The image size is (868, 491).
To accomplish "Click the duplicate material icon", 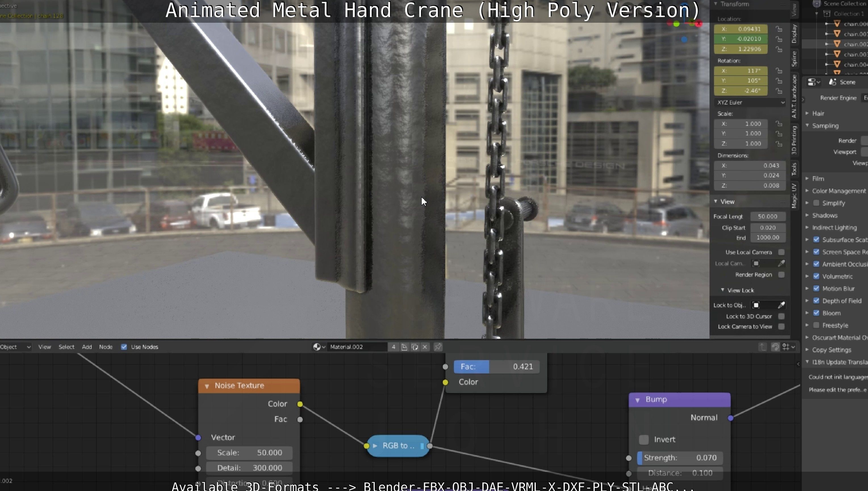I will 415,347.
